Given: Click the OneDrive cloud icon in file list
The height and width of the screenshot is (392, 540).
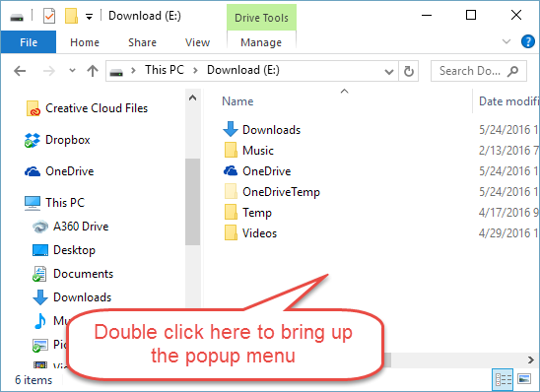Looking at the screenshot, I should coord(231,170).
